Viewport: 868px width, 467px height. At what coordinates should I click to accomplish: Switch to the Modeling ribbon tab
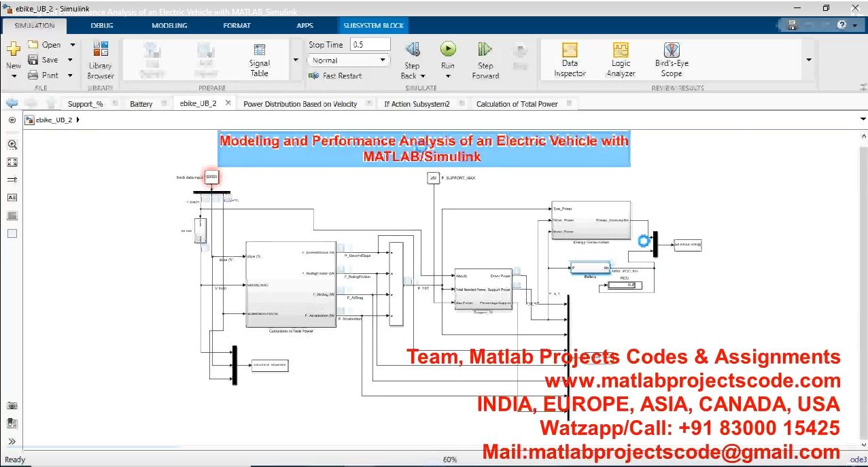click(x=169, y=26)
